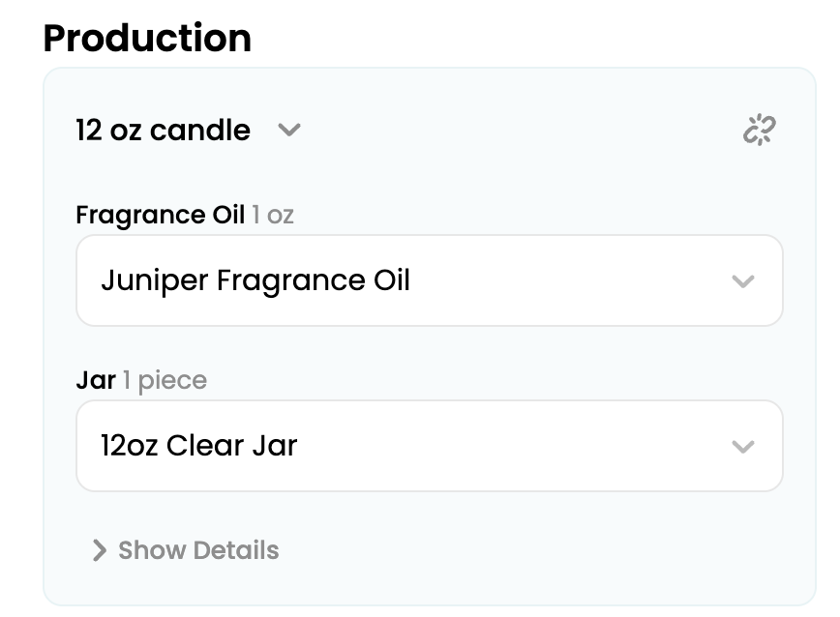The width and height of the screenshot is (840, 617).
Task: Click the Production heading
Action: coord(147,38)
